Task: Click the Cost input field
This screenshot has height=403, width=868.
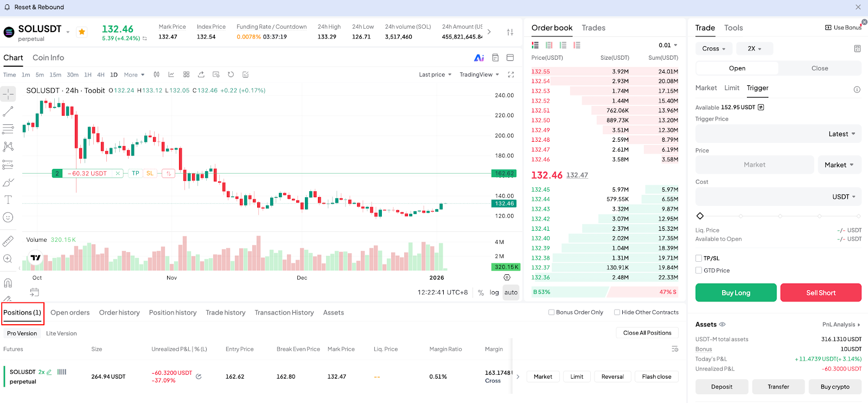Action: pyautogui.click(x=778, y=197)
